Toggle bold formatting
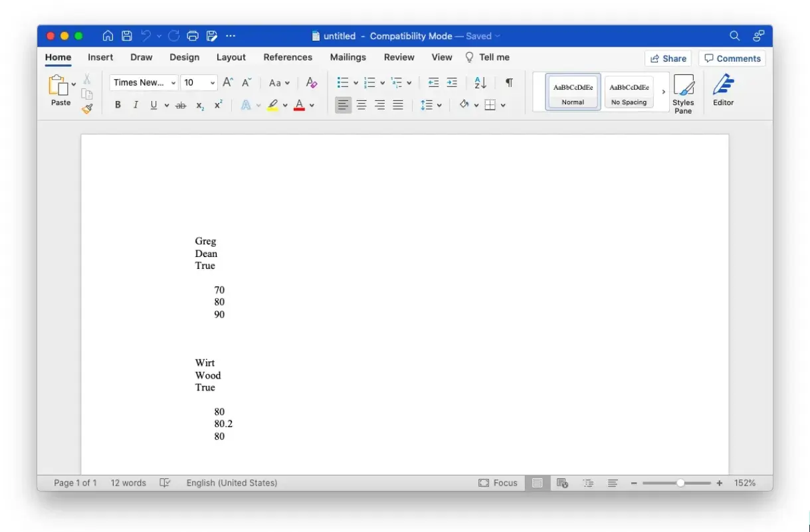The width and height of the screenshot is (810, 532). coord(118,104)
